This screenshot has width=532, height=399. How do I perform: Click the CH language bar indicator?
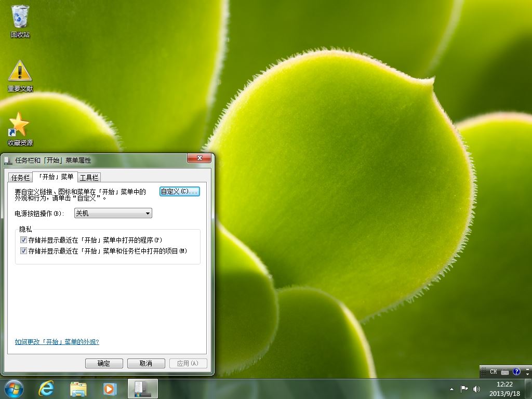click(494, 371)
